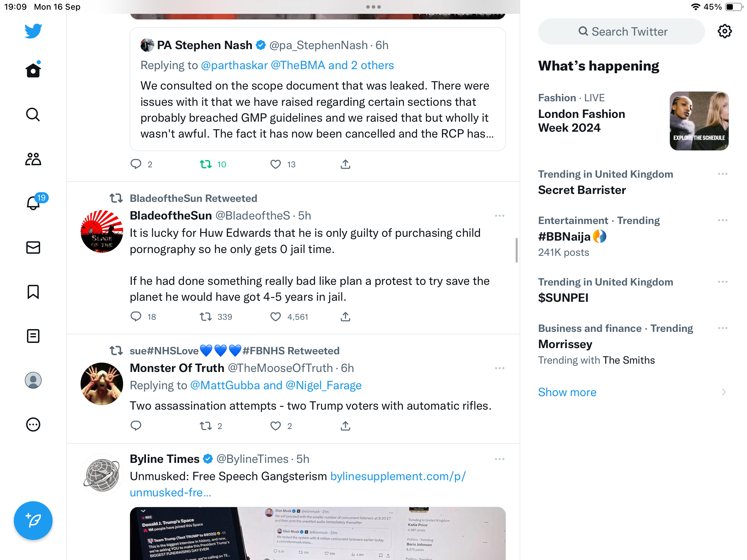Undo retweet on PA Stephen Nash tweet
Viewport: 747px width, 560px height.
(206, 164)
